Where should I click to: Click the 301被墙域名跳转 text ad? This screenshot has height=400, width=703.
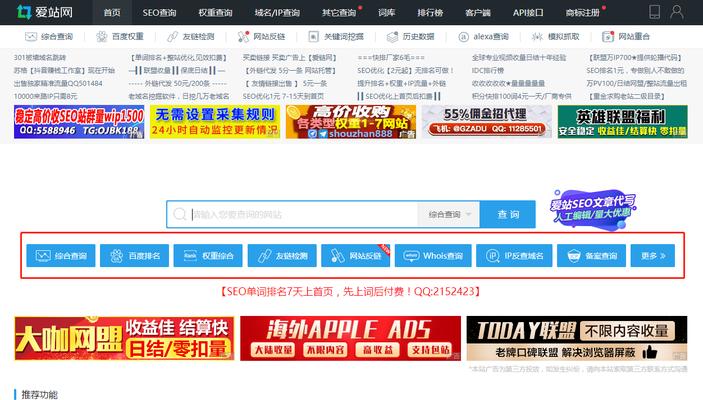(x=40, y=58)
